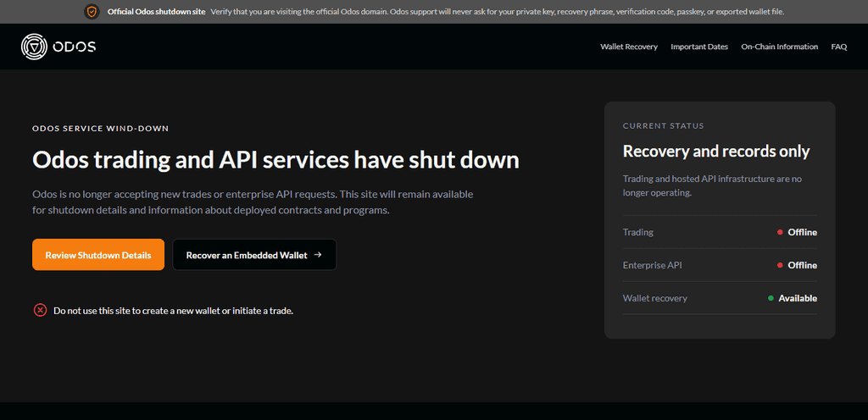
Task: Click 'ODOS SERVICE WIND-DOWN' label
Action: coord(100,129)
